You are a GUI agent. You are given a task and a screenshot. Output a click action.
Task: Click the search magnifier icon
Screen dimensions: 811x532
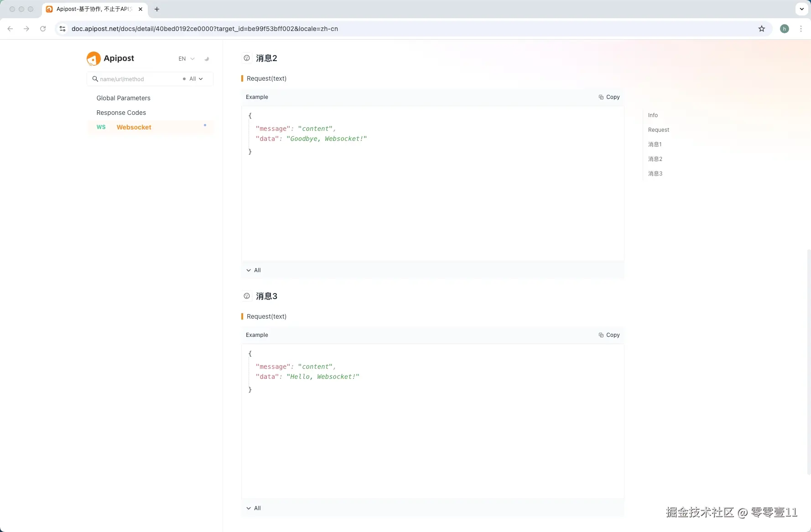95,79
